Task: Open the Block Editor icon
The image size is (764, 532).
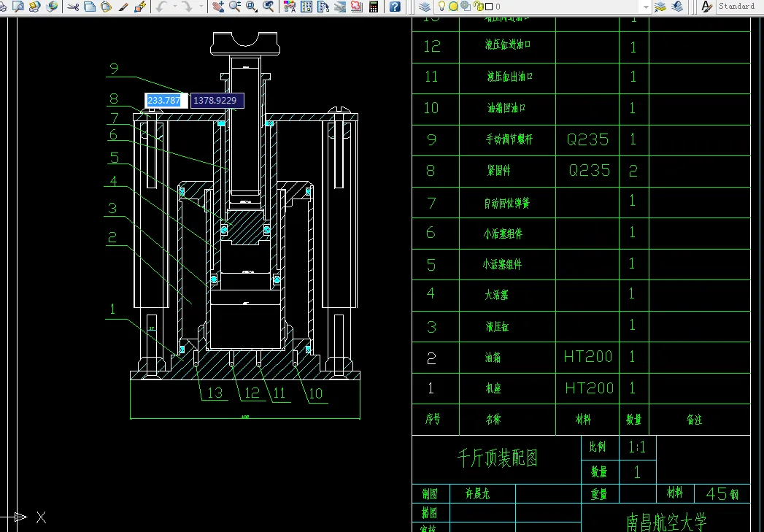Action: point(140,7)
